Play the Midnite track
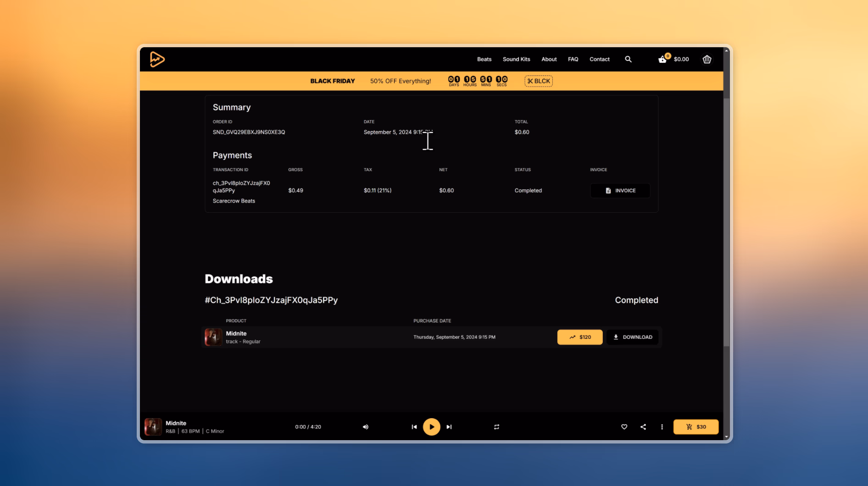The width and height of the screenshot is (868, 486). tap(431, 427)
